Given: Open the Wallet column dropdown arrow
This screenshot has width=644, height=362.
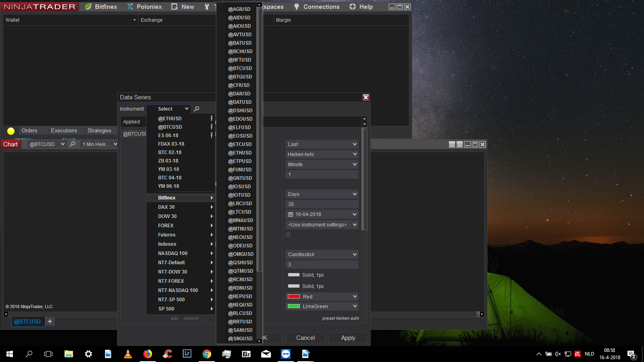Looking at the screenshot, I should [x=134, y=20].
